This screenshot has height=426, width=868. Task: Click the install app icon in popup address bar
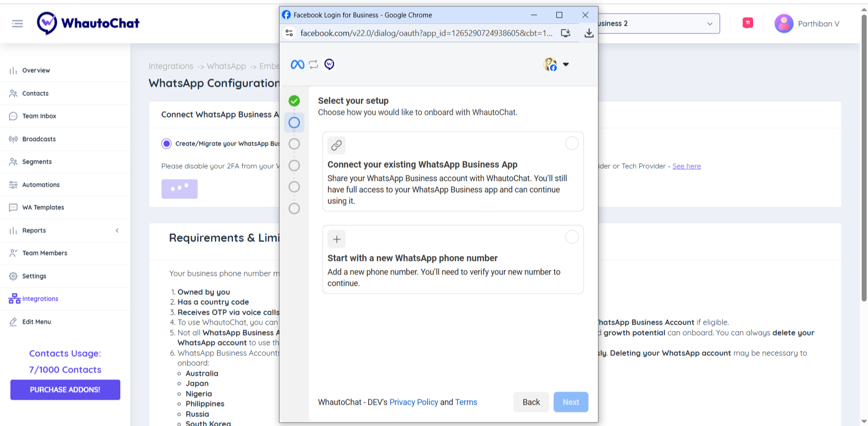565,33
